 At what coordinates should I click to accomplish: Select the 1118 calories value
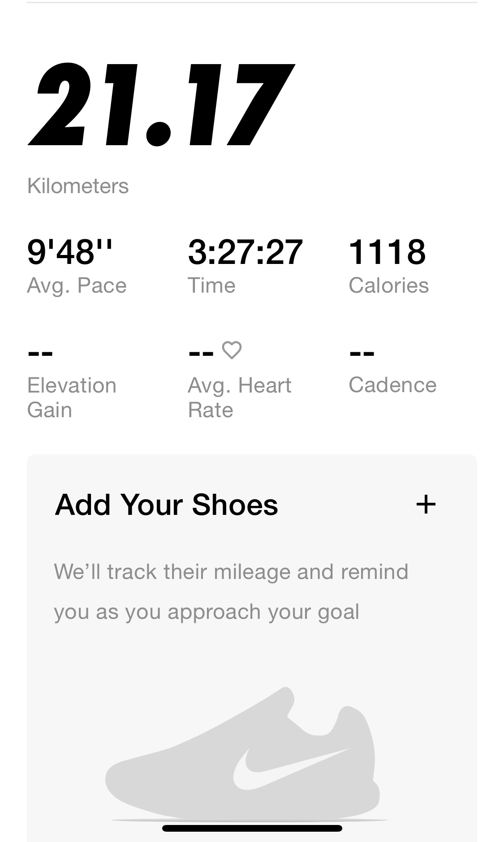click(387, 252)
